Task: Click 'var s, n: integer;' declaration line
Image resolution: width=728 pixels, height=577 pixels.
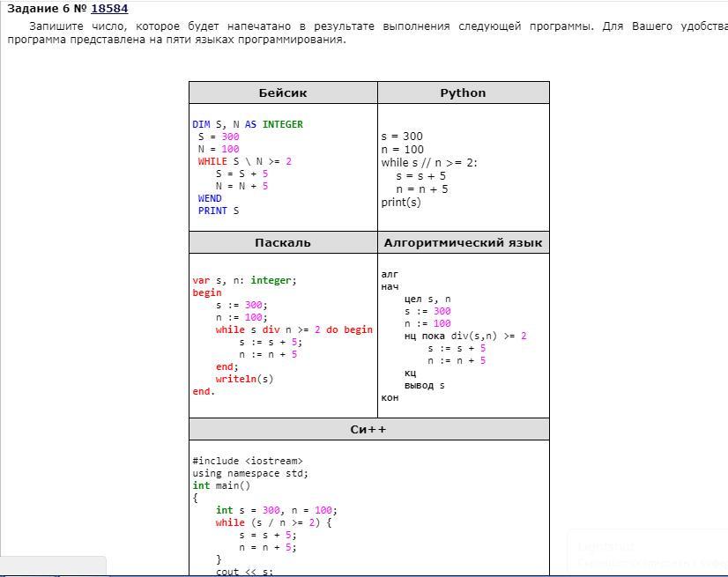Action: point(245,281)
